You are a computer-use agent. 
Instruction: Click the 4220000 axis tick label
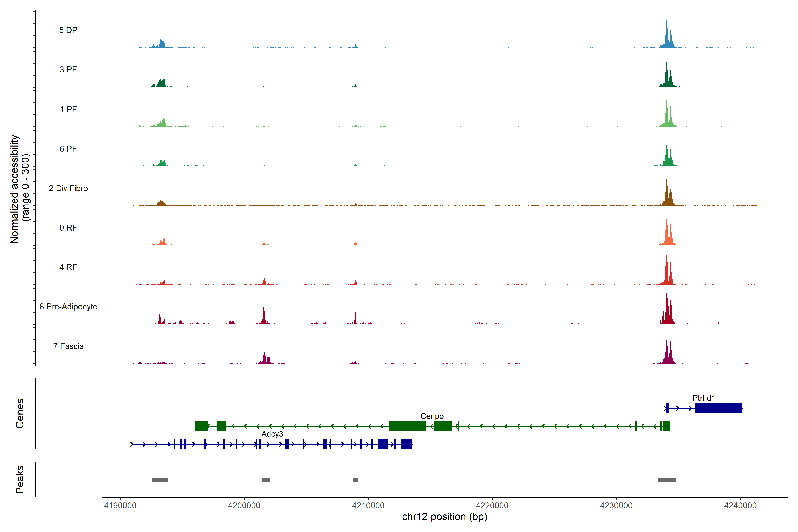(492, 506)
